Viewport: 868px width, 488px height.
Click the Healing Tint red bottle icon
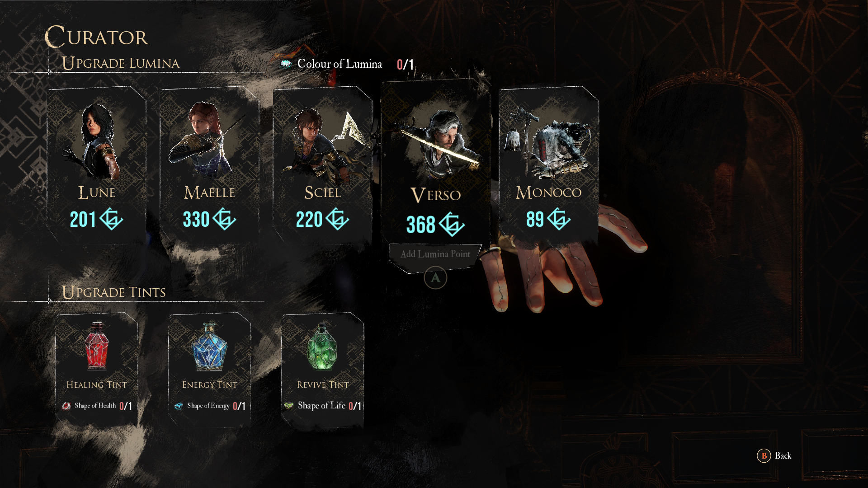[x=96, y=346]
